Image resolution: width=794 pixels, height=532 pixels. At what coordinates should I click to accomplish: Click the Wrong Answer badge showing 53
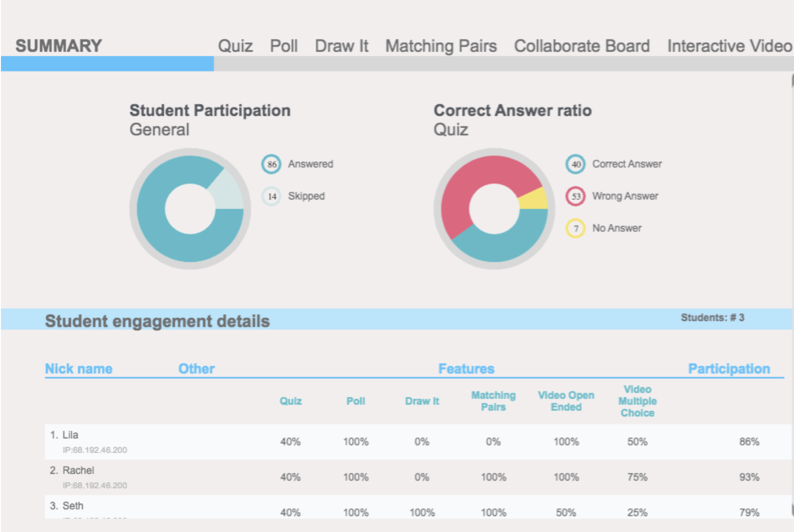[575, 196]
